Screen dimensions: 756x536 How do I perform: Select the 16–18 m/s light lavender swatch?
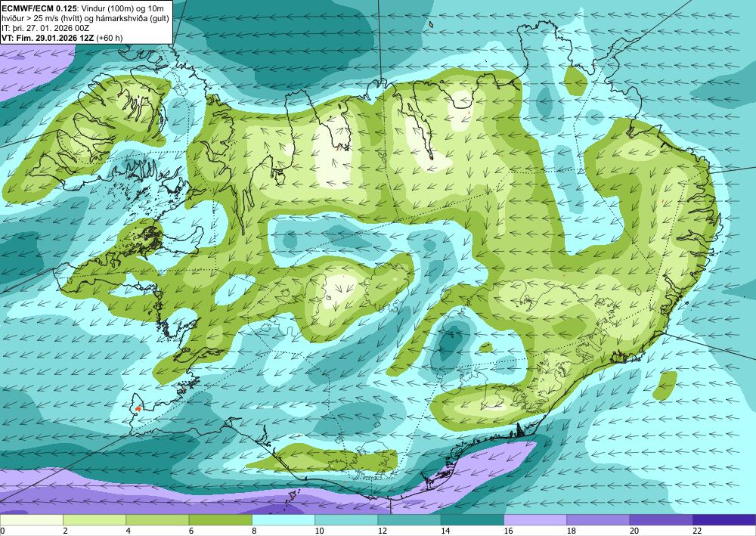(535, 520)
